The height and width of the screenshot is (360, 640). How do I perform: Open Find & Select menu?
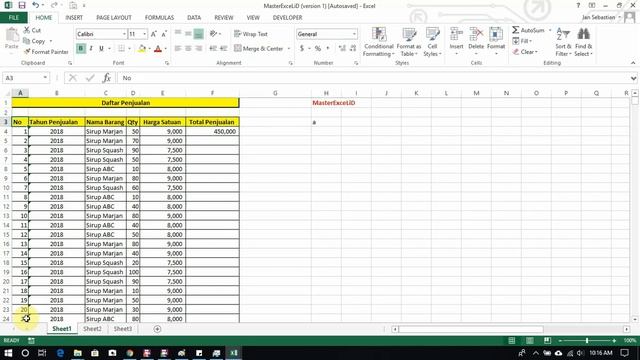[x=583, y=42]
